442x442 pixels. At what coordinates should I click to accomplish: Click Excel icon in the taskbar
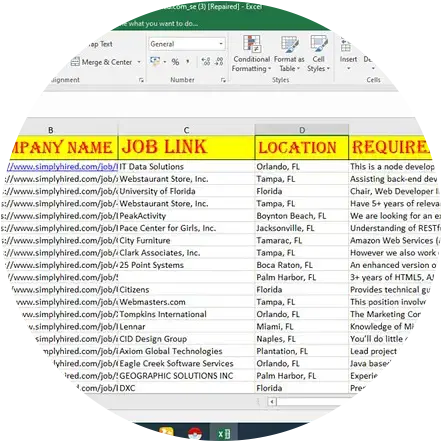tap(224, 433)
